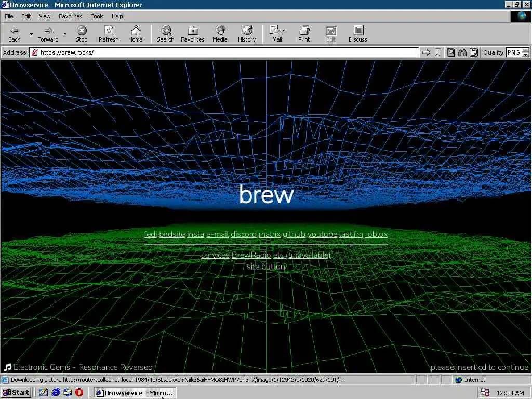Click the site button link

pos(266,267)
